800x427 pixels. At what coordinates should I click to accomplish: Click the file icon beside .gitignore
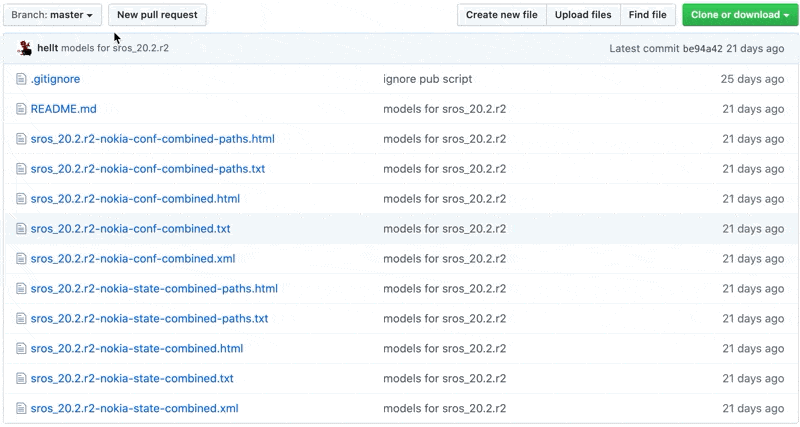[21, 79]
